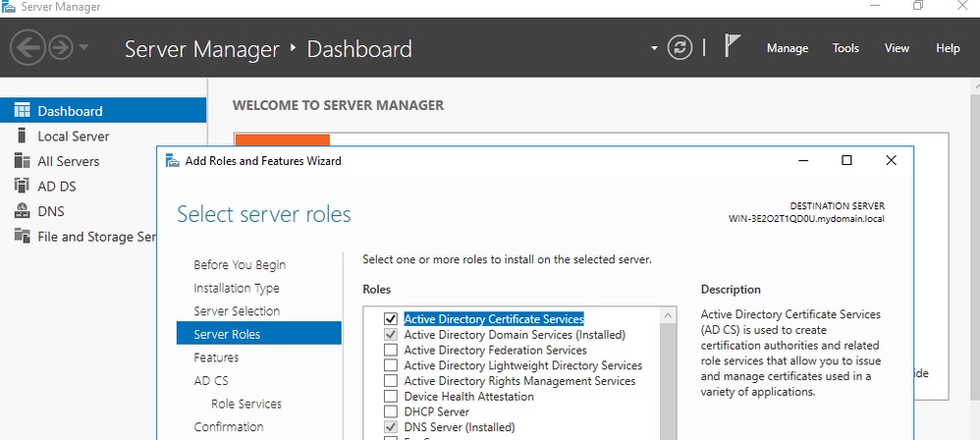Click the Server Manager title bar app icon
The width and height of the screenshot is (980, 440).
click(9, 7)
